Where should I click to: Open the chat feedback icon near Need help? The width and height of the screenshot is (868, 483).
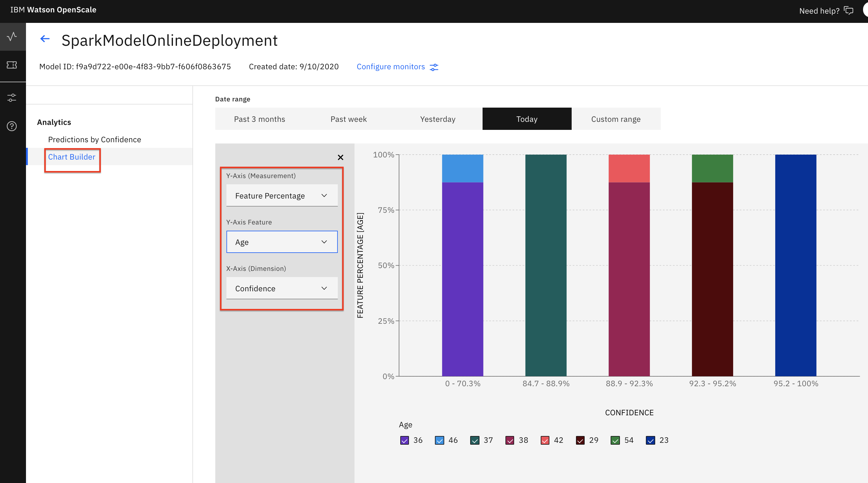click(849, 11)
